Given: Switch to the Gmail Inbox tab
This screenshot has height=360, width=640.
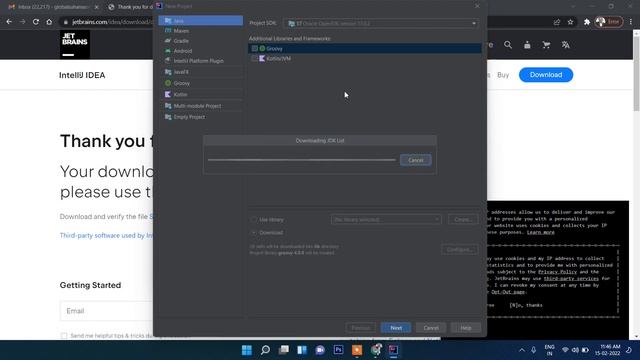Looking at the screenshot, I should coord(53,7).
